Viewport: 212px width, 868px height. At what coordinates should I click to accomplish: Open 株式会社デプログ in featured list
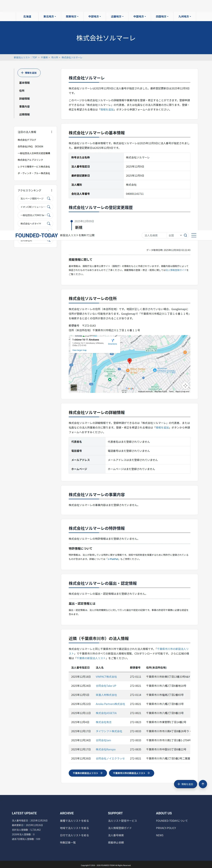point(27,140)
